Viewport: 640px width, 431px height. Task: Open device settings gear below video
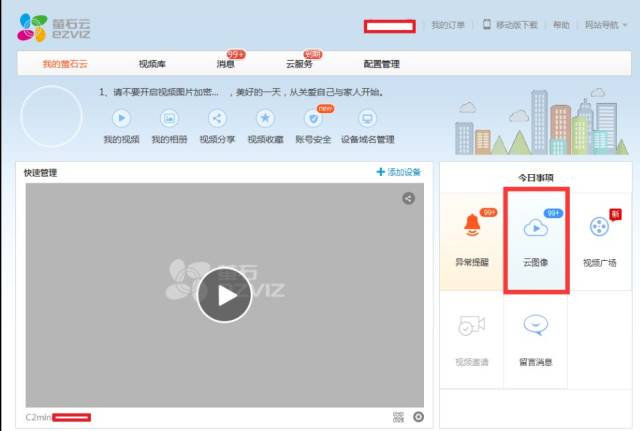pos(418,417)
